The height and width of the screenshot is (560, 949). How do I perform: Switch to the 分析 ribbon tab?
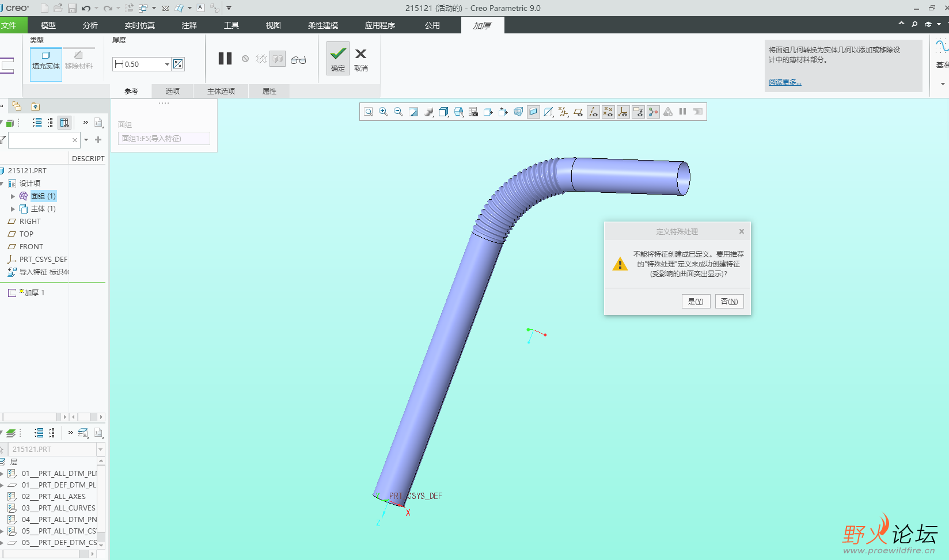pos(90,25)
